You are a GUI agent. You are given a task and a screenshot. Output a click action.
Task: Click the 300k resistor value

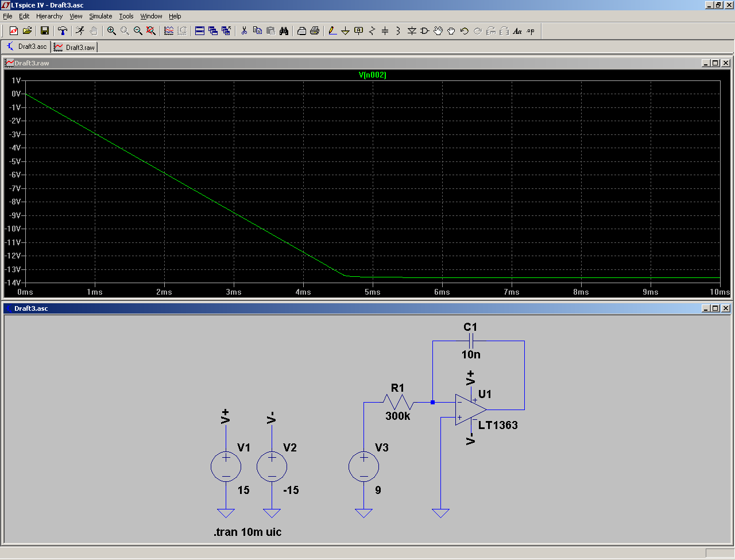point(398,416)
